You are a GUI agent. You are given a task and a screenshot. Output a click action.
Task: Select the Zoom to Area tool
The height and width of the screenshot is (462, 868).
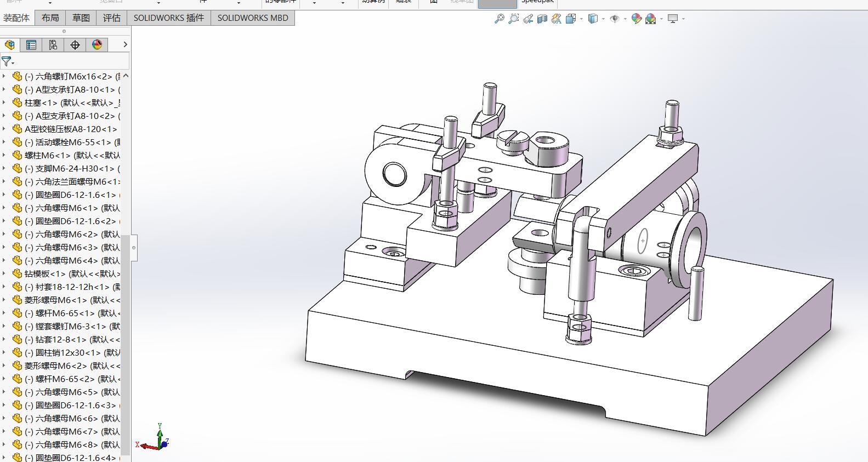(513, 19)
